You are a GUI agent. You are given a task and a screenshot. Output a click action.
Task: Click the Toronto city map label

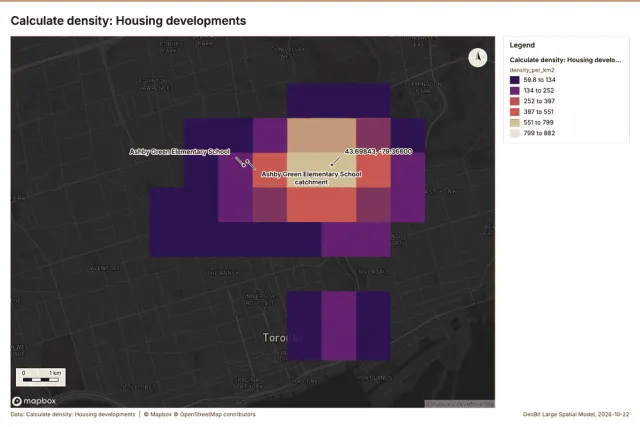282,338
